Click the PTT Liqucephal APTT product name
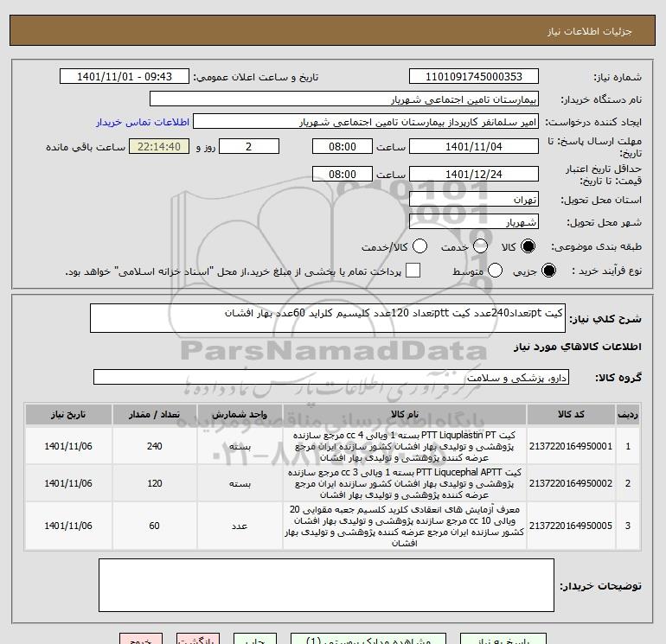This screenshot has width=666, height=644. pyautogui.click(x=405, y=483)
